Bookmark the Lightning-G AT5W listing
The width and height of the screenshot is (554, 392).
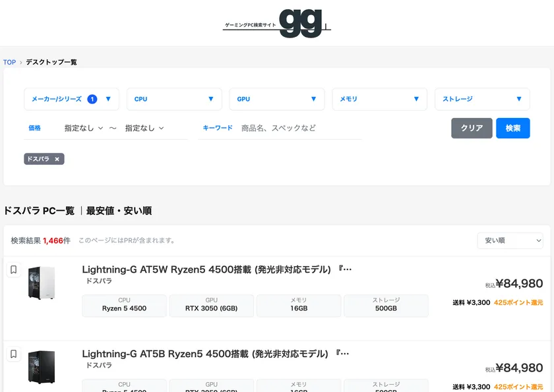click(13, 270)
